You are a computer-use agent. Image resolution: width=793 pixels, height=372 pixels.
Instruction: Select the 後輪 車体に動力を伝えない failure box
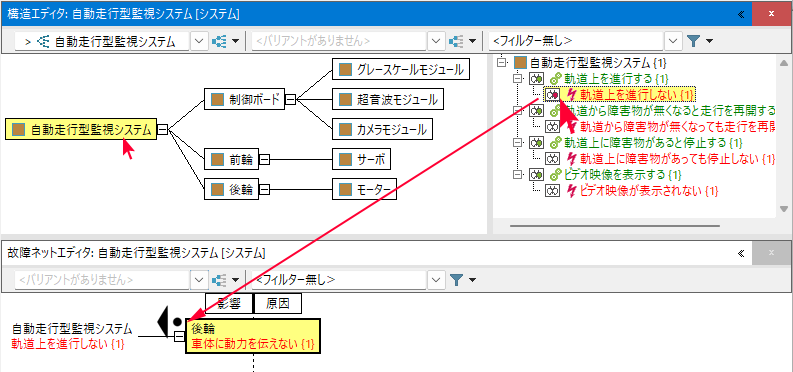[253, 336]
